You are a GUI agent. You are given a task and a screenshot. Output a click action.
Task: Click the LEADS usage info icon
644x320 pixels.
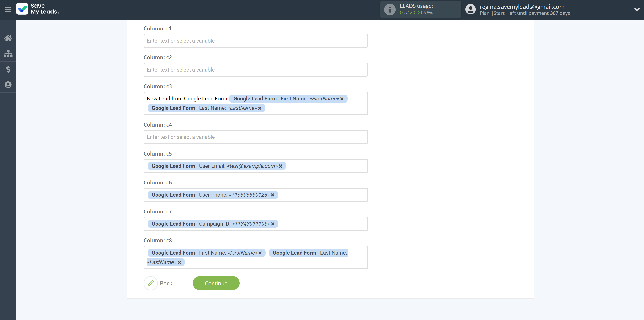pyautogui.click(x=389, y=10)
